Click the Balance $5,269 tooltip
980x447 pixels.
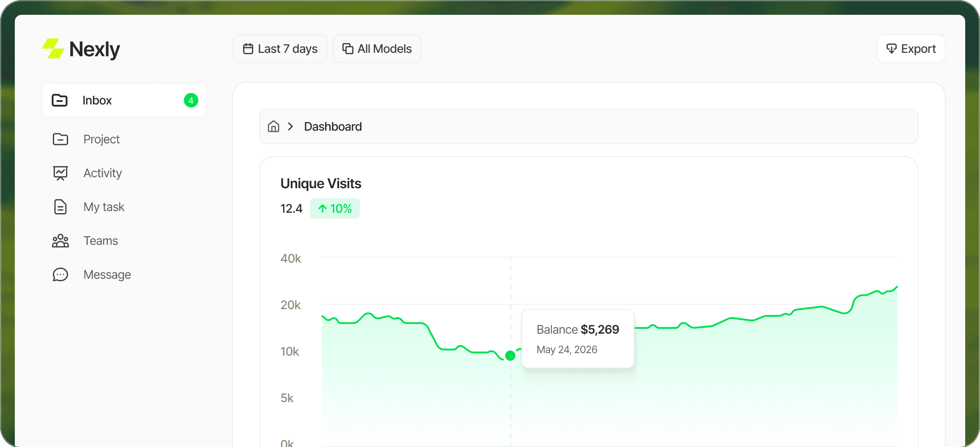pos(578,339)
